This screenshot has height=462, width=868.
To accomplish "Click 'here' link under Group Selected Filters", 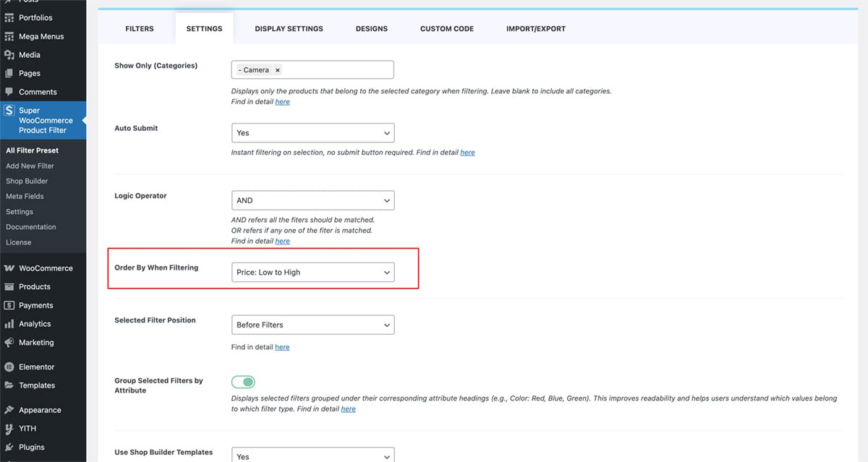I will point(348,408).
